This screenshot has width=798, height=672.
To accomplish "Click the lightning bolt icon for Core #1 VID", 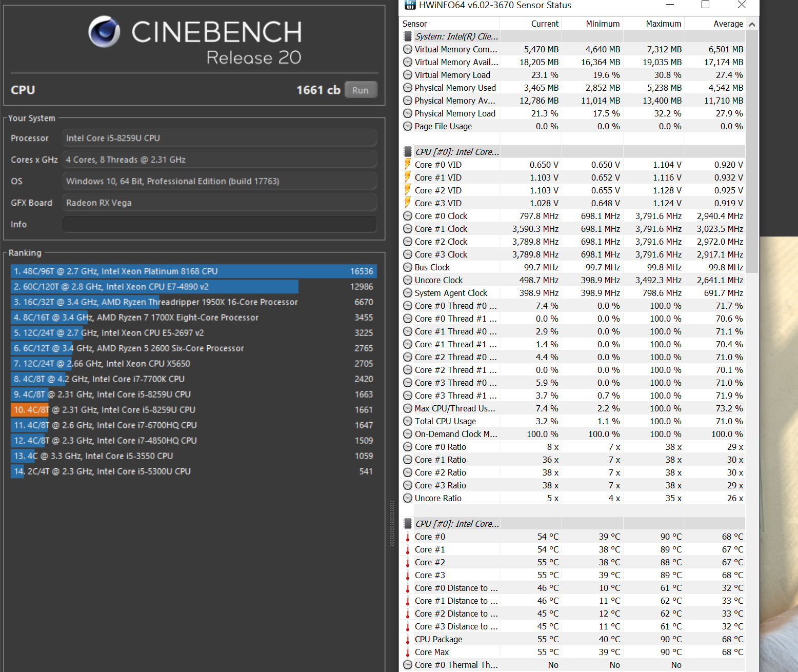I will (x=408, y=177).
